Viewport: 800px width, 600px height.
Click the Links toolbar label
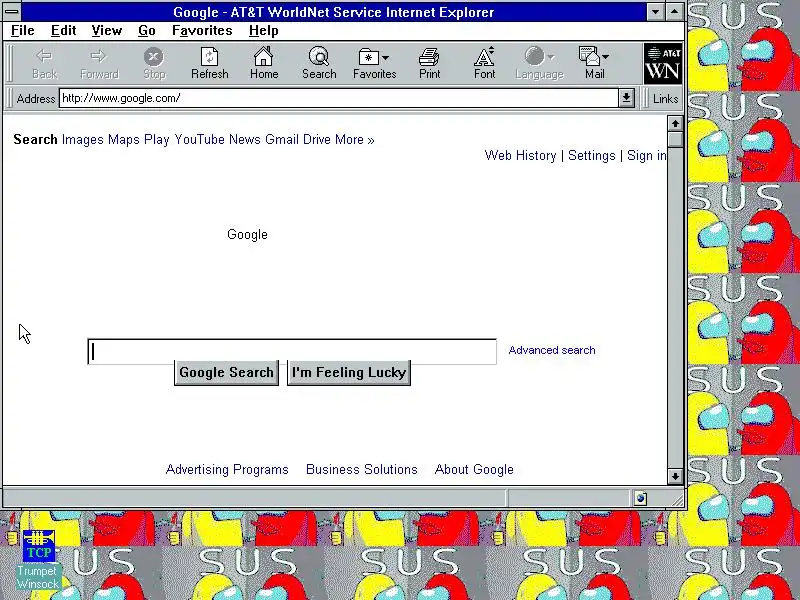point(665,99)
